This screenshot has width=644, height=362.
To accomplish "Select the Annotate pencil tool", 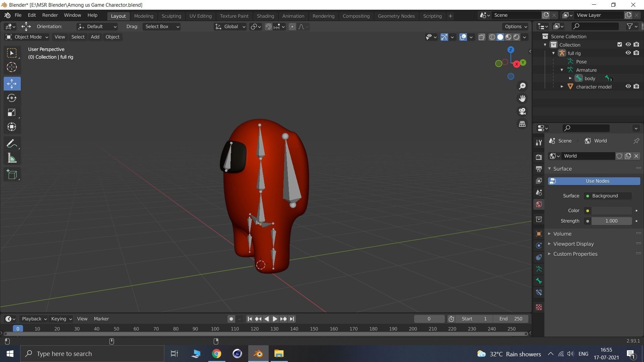I will click(x=12, y=144).
